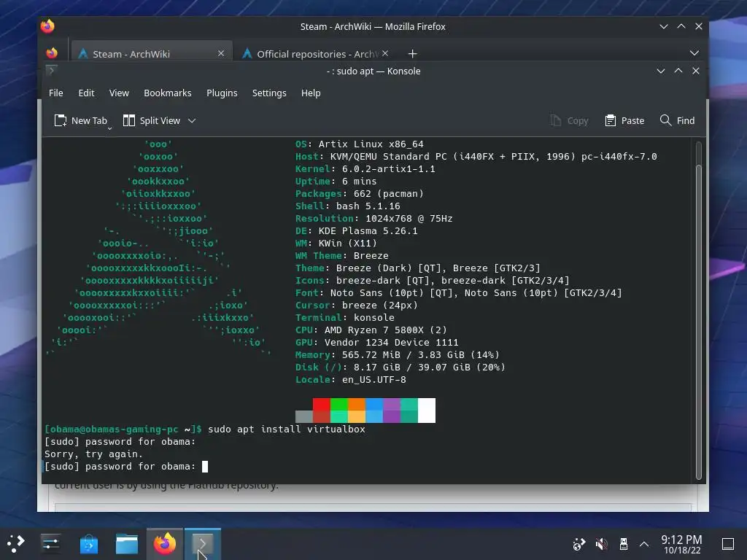Click the Konsole window icon in title bar

pyautogui.click(x=52, y=71)
